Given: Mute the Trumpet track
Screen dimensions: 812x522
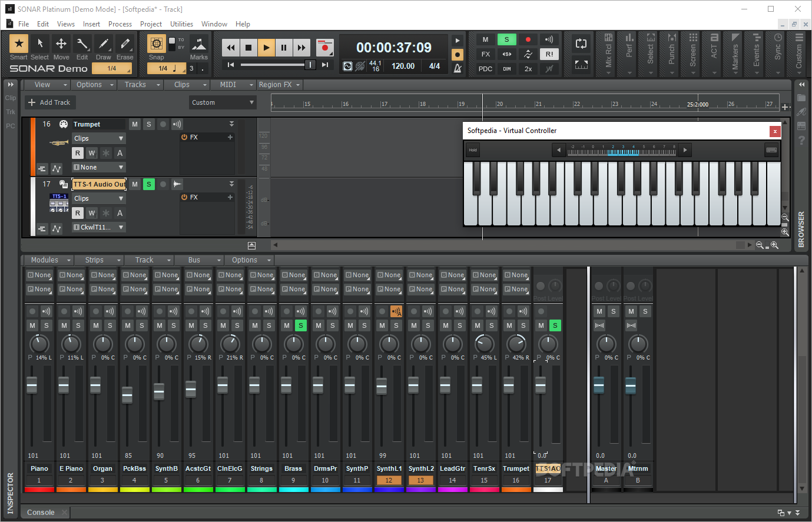Looking at the screenshot, I should tap(135, 124).
